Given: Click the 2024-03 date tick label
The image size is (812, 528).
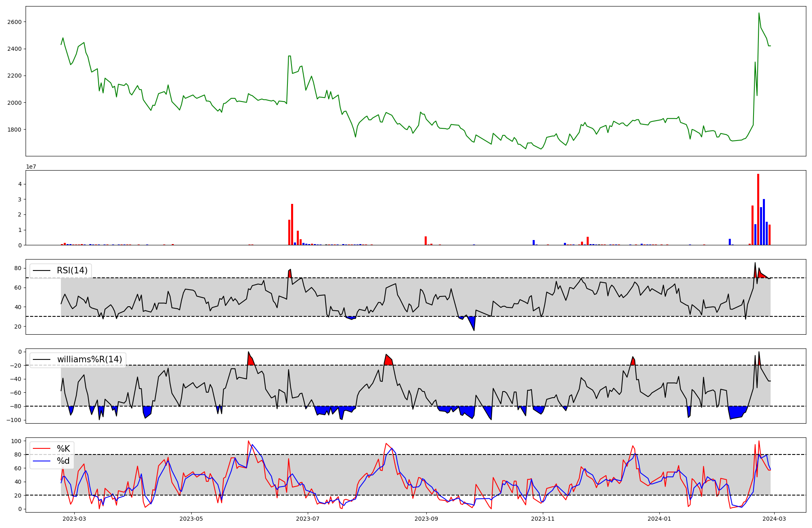Looking at the screenshot, I should [x=775, y=519].
